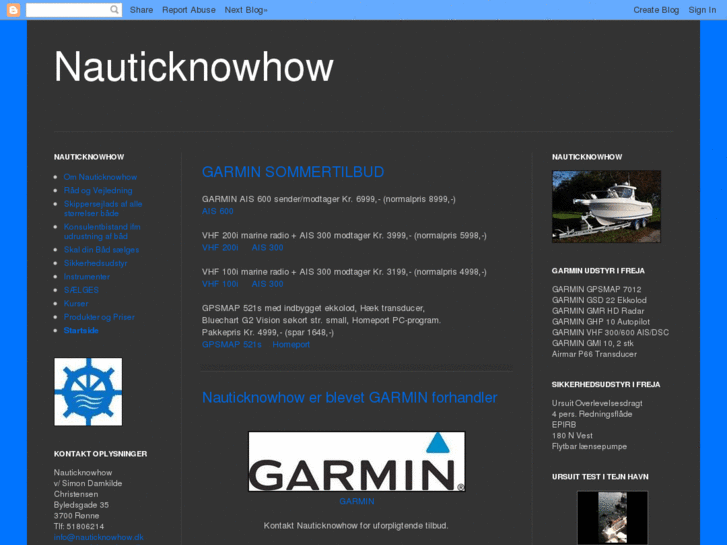Follow the VHF 200i link
Viewport: 727px width, 545px height.
[x=220, y=247]
